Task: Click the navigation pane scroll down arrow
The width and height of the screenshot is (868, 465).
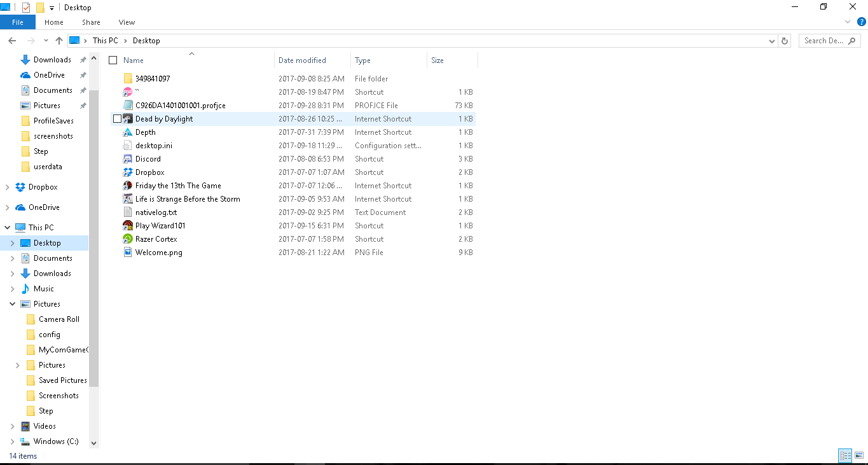Action: click(x=94, y=443)
